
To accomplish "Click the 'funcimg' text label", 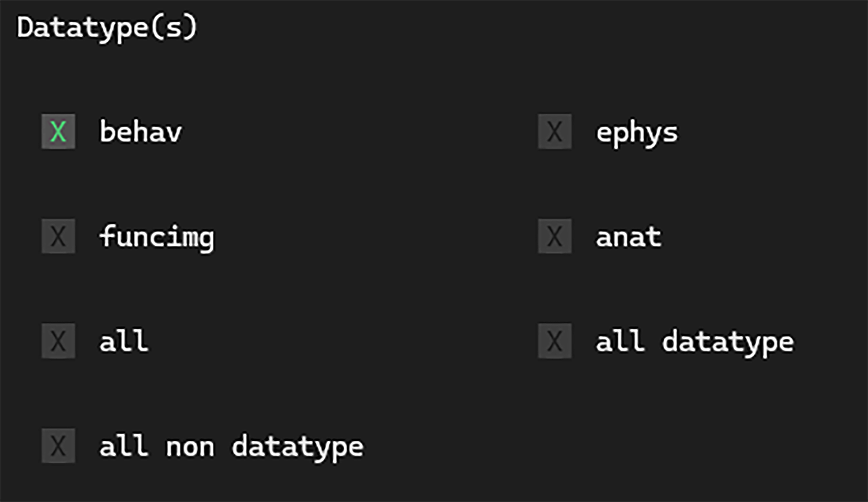I will [x=157, y=237].
